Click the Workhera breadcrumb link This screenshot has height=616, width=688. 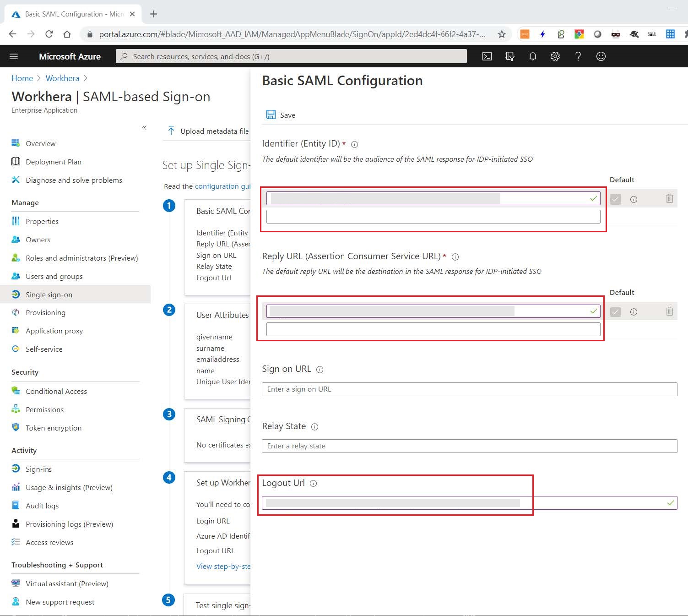[62, 78]
